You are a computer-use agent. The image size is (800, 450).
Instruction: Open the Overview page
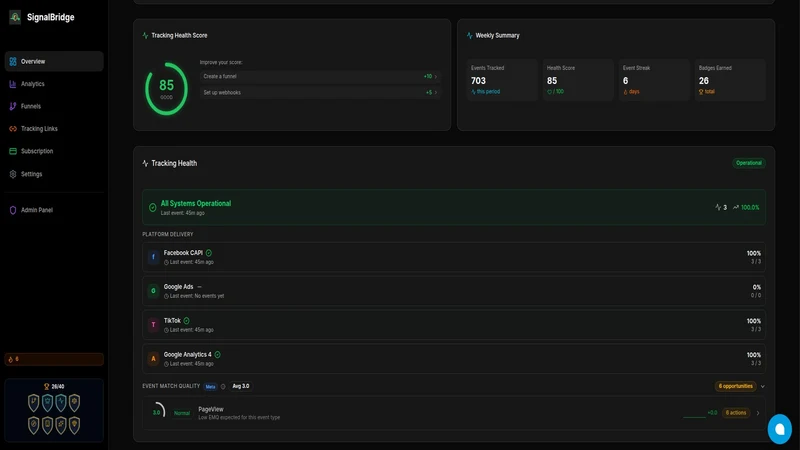pyautogui.click(x=54, y=61)
